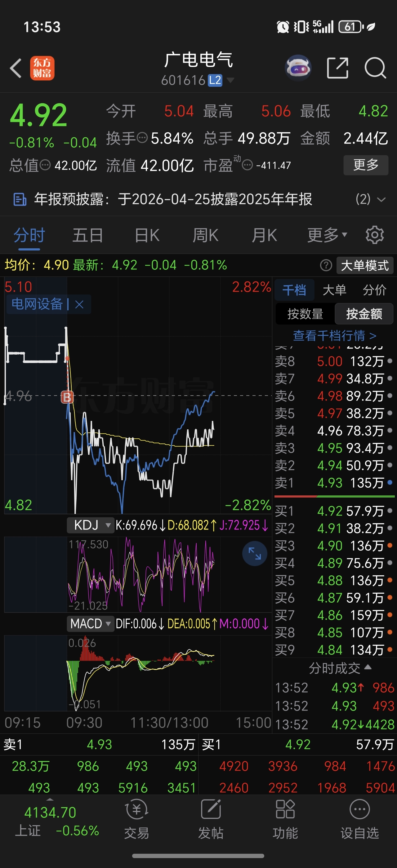Switch to the 日K tab
The width and height of the screenshot is (397, 868).
pyautogui.click(x=147, y=235)
